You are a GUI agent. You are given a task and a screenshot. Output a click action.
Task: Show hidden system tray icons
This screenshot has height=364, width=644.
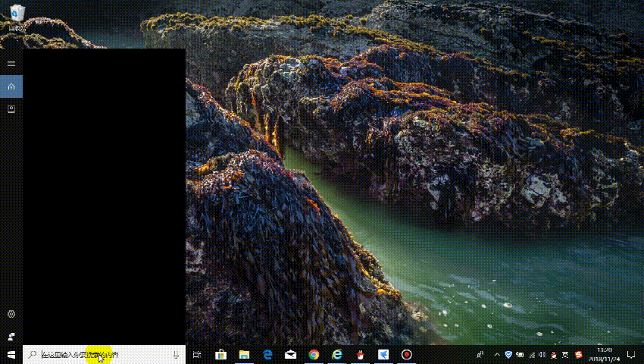pos(496,355)
